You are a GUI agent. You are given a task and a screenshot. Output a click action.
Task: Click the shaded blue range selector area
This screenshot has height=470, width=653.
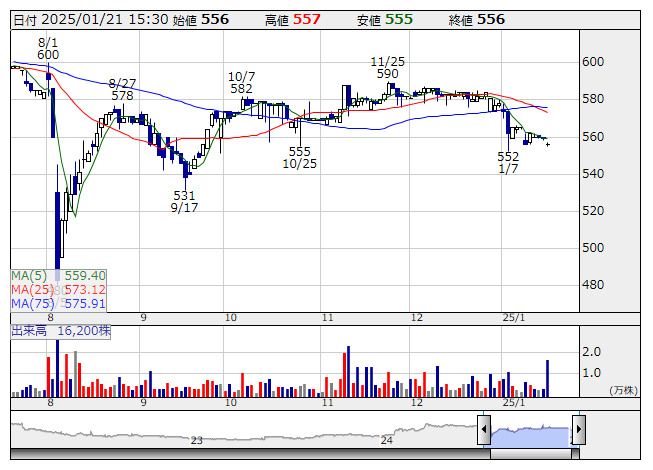[531, 436]
